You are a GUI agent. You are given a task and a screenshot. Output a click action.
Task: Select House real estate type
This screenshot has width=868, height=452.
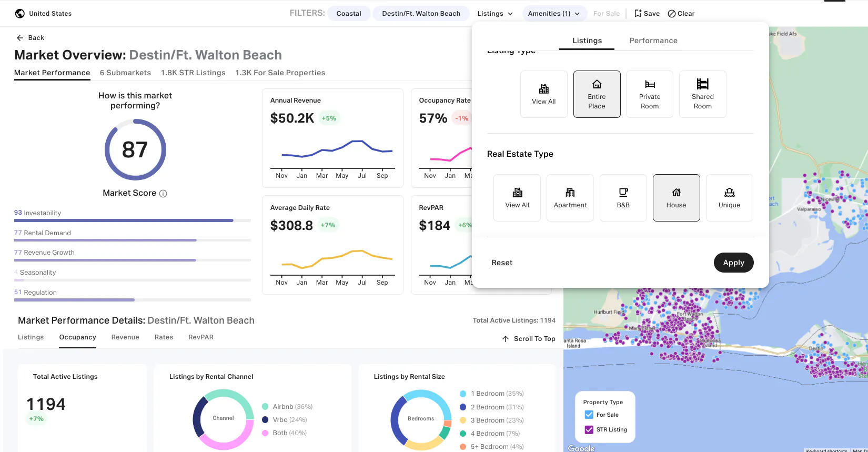tap(677, 198)
